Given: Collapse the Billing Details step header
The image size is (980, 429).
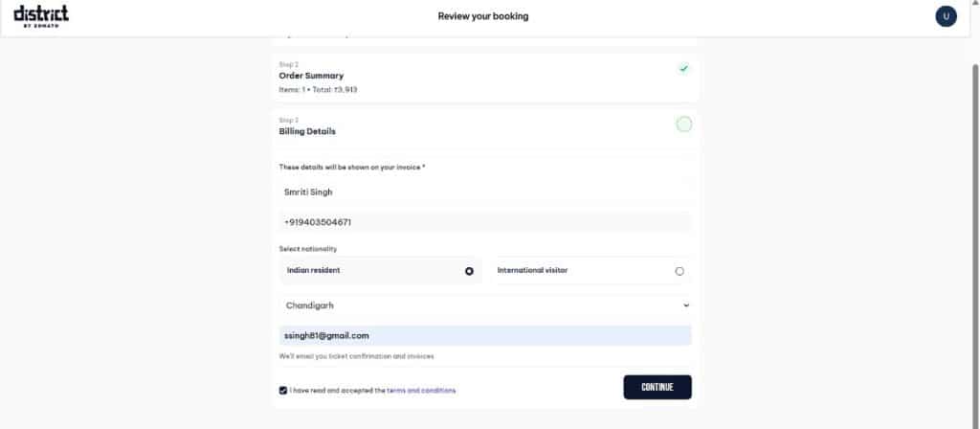Looking at the screenshot, I should pos(307,131).
